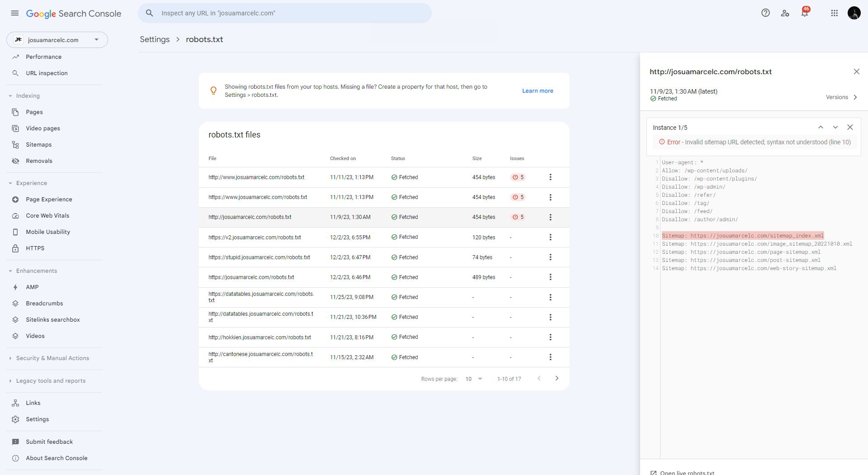This screenshot has width=868, height=475.
Task: Go to next page of table
Action: 557,379
